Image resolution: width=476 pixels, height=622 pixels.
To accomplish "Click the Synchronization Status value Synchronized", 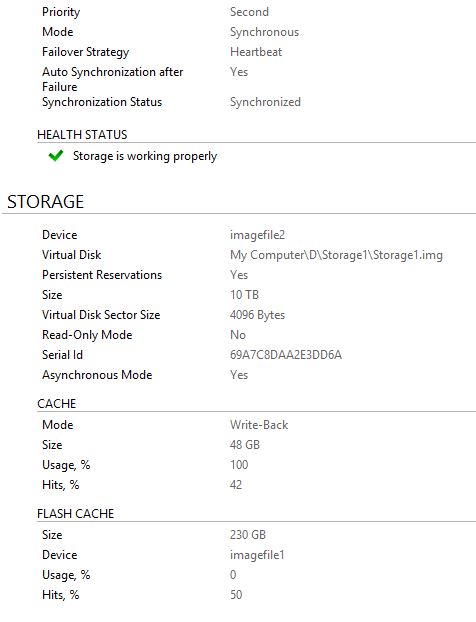I will tap(265, 102).
